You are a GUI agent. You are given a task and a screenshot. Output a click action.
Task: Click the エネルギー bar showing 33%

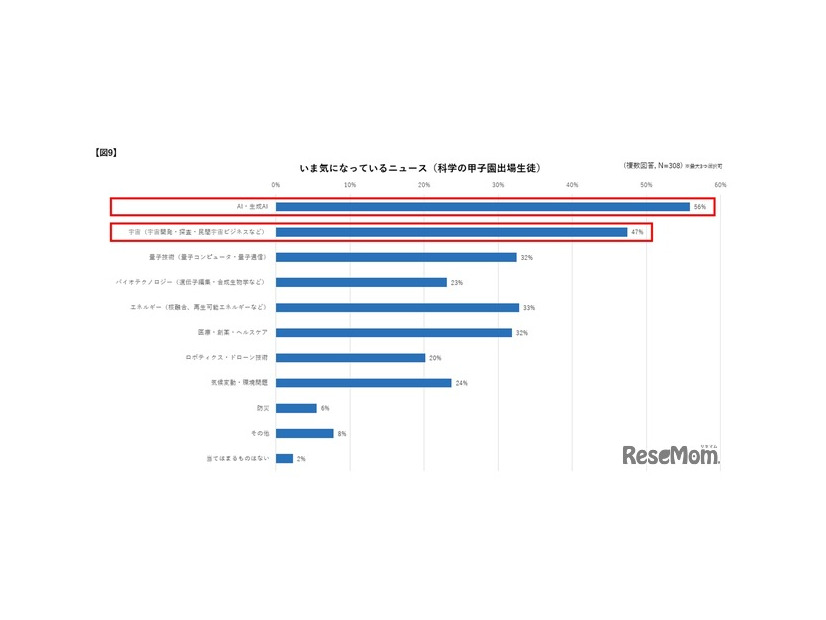[395, 307]
